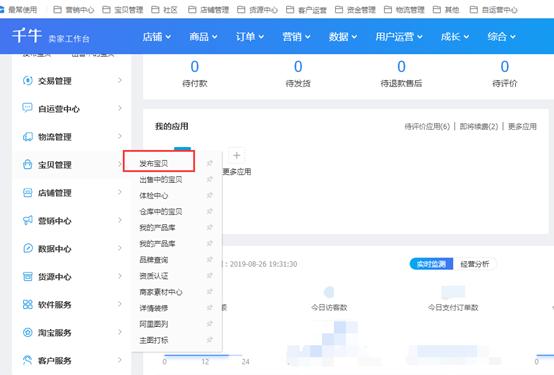Pin the 商家素材中心 submenu entry
Image resolution: width=554 pixels, height=375 pixels.
coord(210,292)
